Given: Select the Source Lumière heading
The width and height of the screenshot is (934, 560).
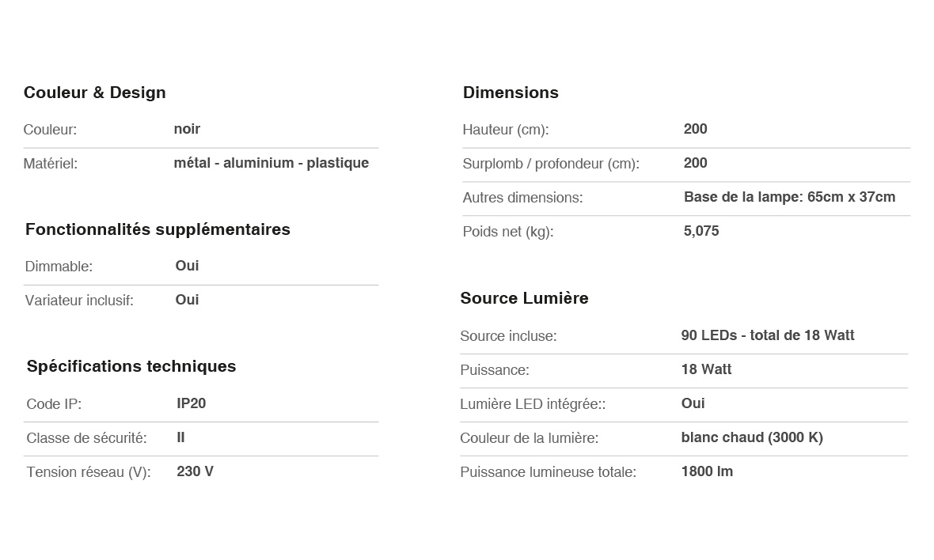Looking at the screenshot, I should pos(524,298).
